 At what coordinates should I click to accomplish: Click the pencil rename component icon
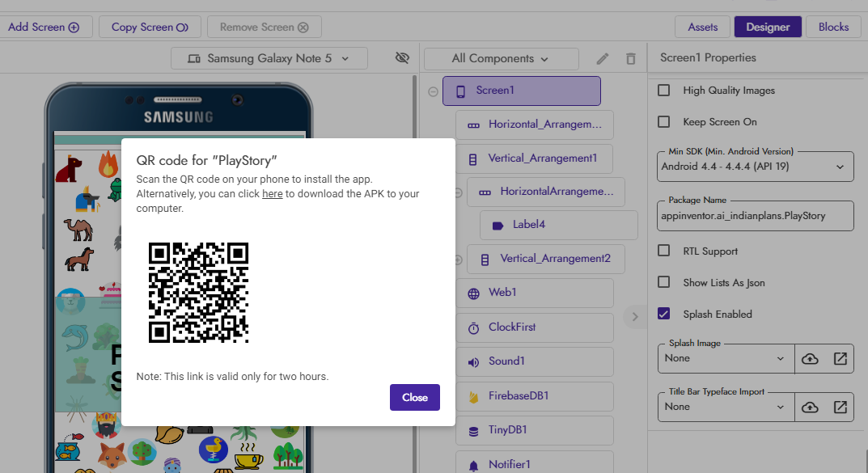[x=603, y=58]
